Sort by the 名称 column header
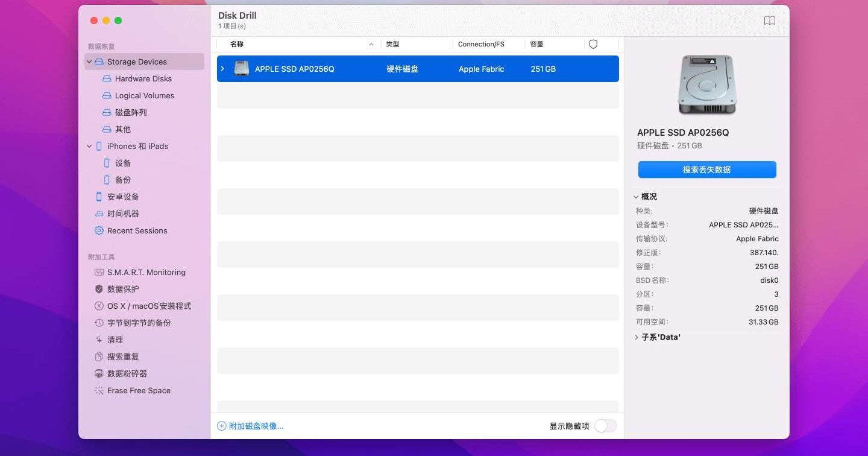This screenshot has width=868, height=456. click(x=237, y=44)
